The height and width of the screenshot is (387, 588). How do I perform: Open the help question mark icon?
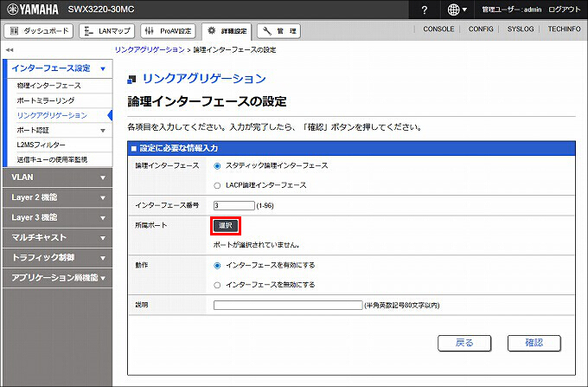(424, 10)
